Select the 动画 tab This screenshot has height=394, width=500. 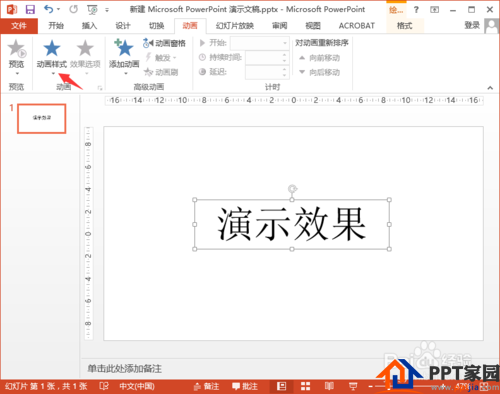(x=190, y=26)
